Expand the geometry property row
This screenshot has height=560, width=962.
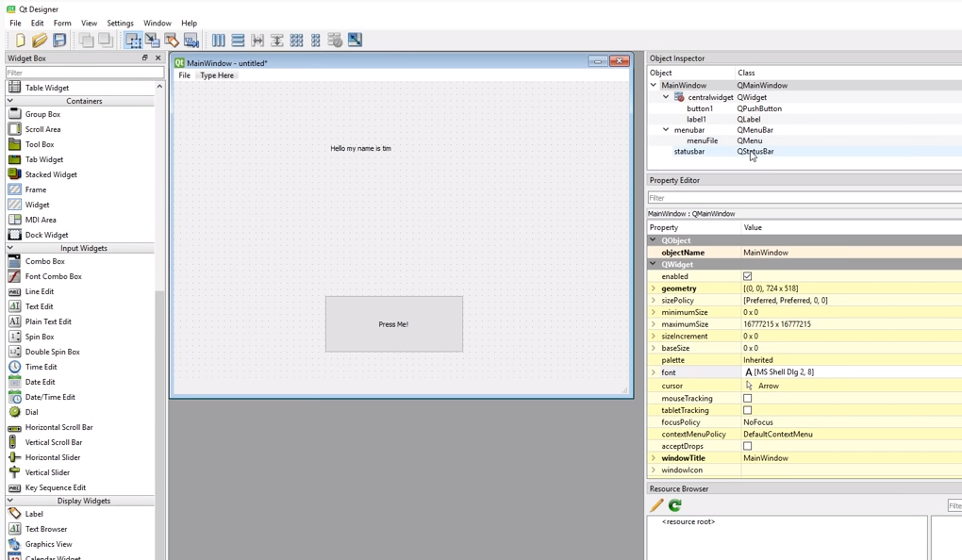652,288
